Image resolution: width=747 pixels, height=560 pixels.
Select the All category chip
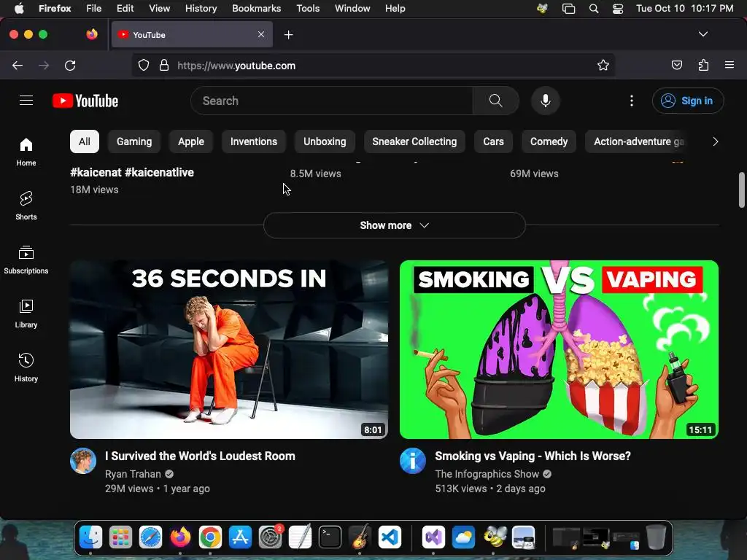click(85, 141)
